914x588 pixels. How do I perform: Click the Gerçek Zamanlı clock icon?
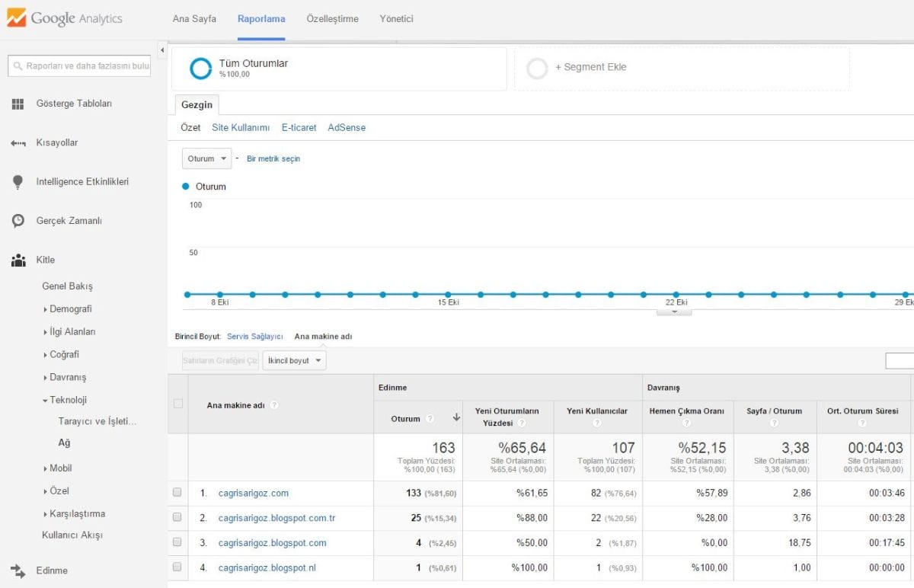point(18,221)
